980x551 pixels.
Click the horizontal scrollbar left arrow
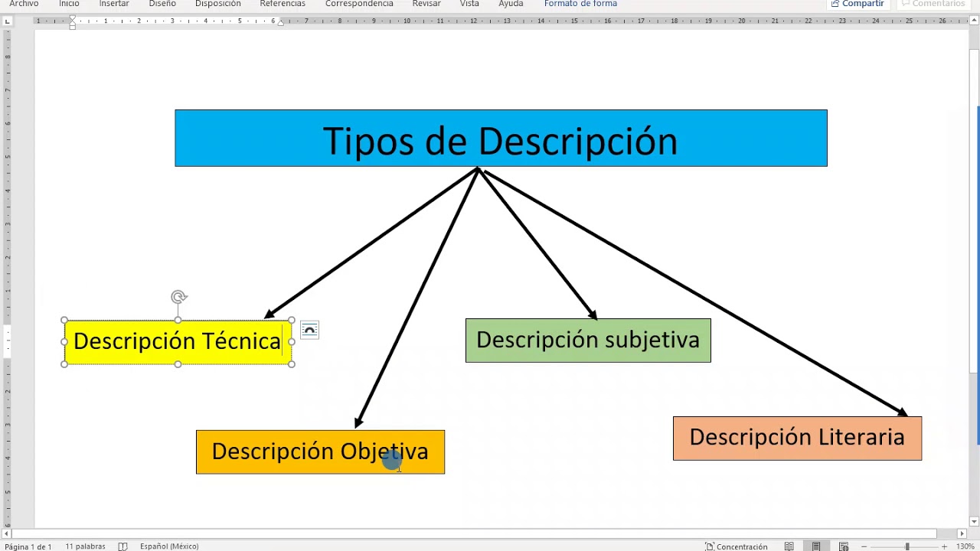pyautogui.click(x=7, y=533)
